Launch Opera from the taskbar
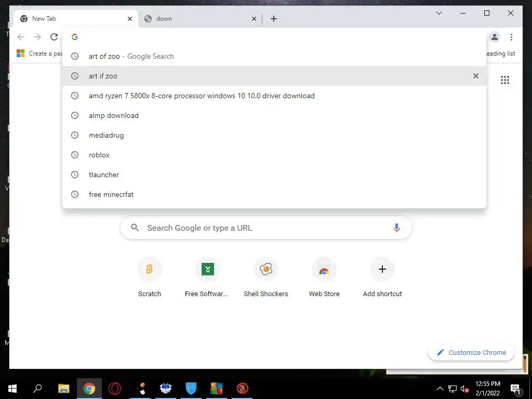Image resolution: width=532 pixels, height=399 pixels. 115,389
